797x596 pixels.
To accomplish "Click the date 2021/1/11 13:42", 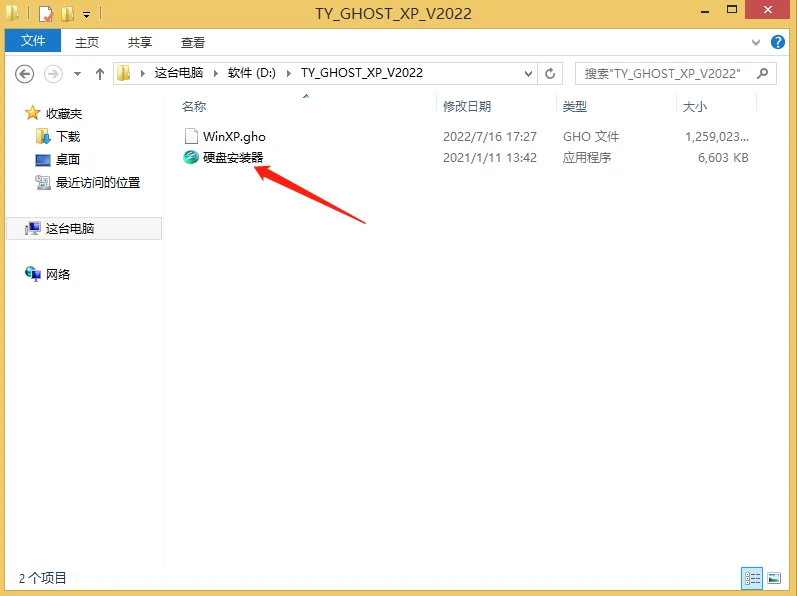I will (490, 158).
